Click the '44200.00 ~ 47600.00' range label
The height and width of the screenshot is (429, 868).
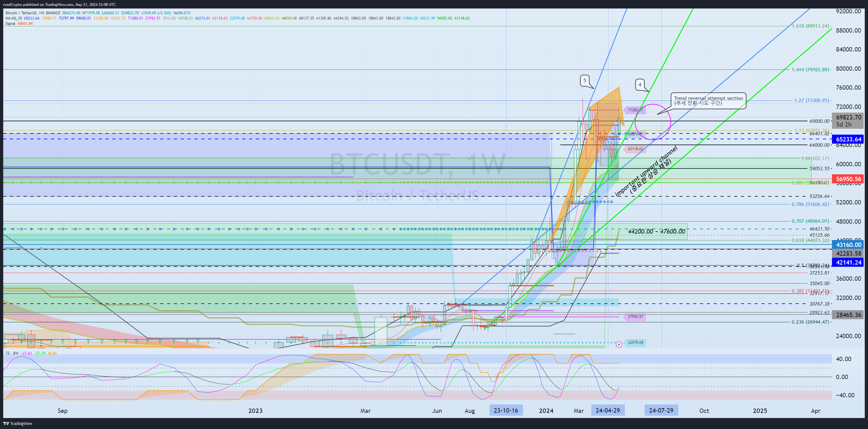pyautogui.click(x=657, y=231)
